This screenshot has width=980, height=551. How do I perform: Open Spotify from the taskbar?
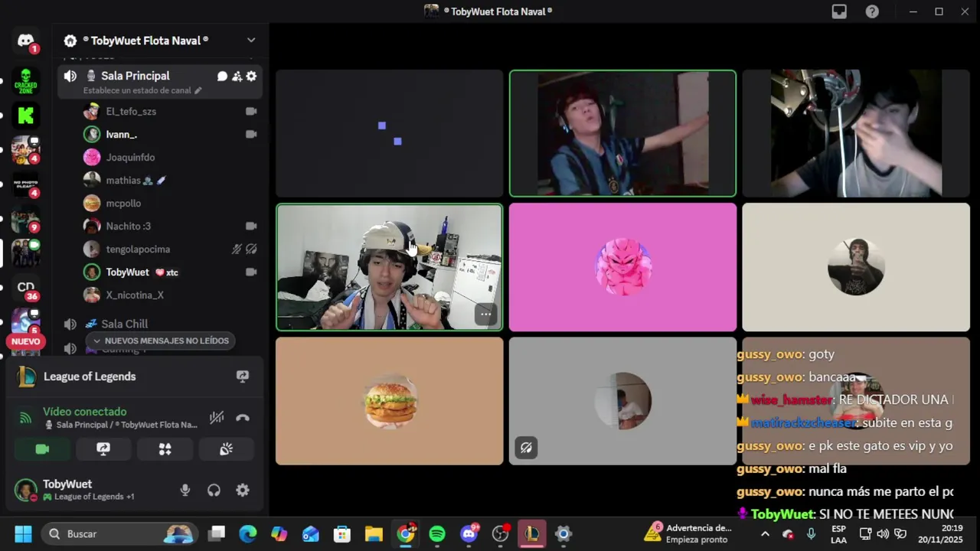click(437, 533)
